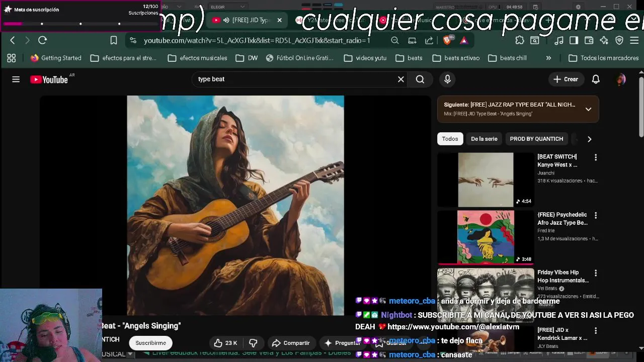Go forward to the next page
The height and width of the screenshot is (362, 644).
[27, 40]
